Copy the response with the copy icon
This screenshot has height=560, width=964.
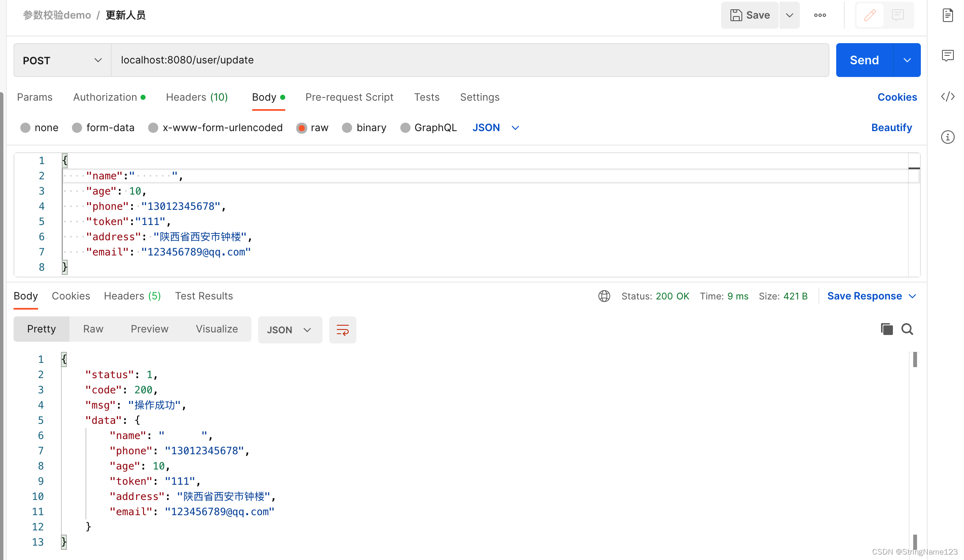(887, 329)
